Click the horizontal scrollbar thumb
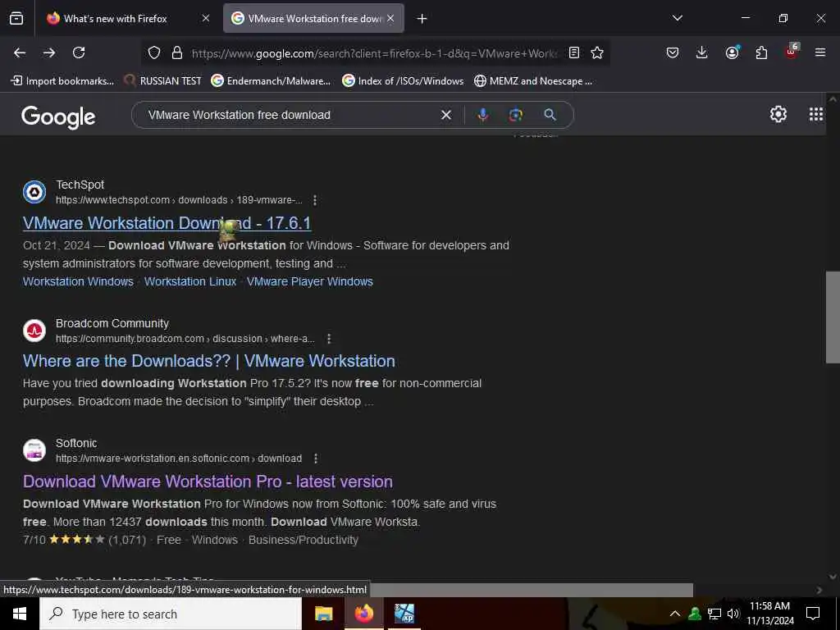 (532, 590)
